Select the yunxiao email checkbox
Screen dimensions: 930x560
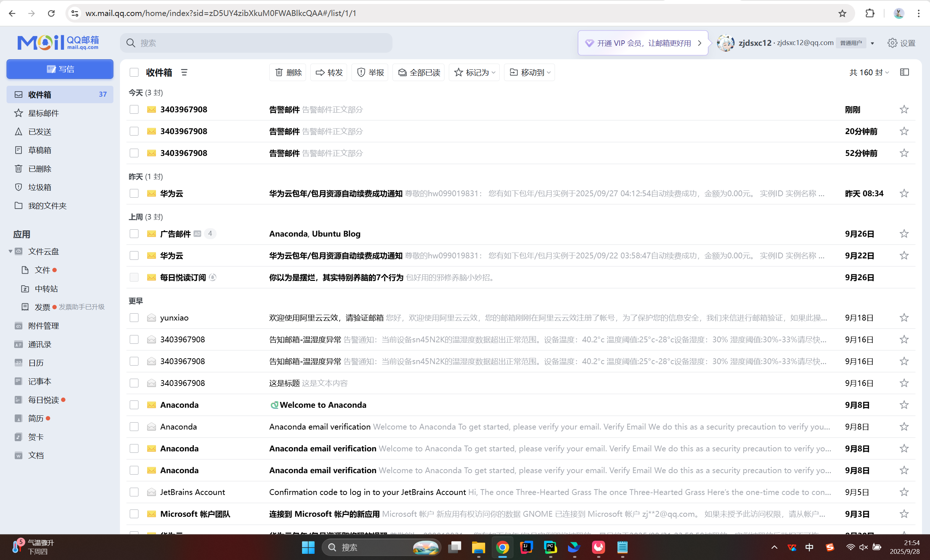[134, 318]
